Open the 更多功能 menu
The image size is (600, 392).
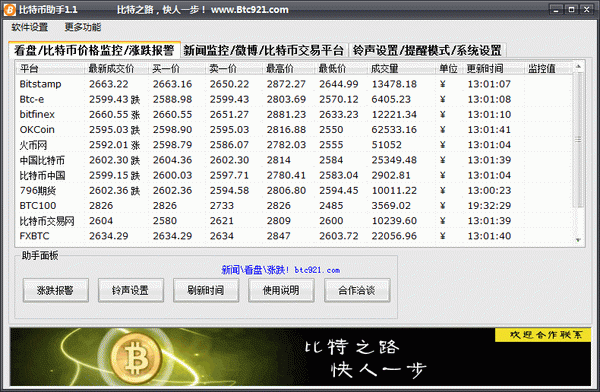(x=83, y=28)
